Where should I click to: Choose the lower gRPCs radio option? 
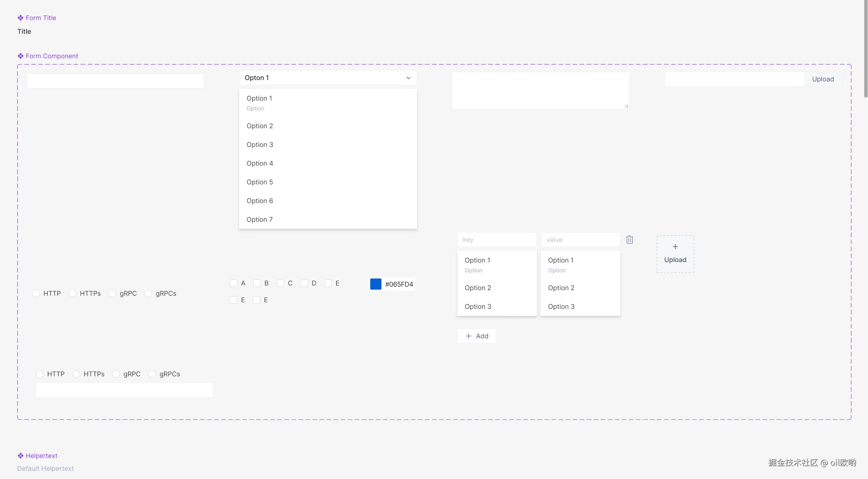click(x=152, y=374)
